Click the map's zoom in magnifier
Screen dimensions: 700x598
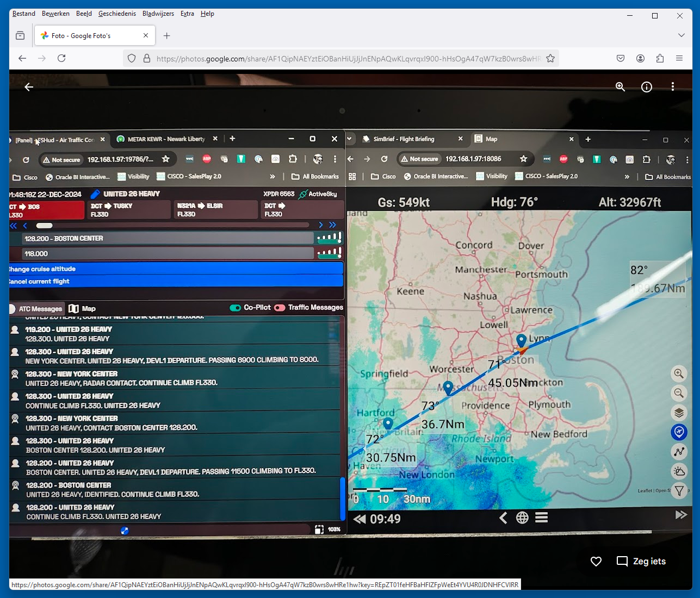(x=679, y=373)
